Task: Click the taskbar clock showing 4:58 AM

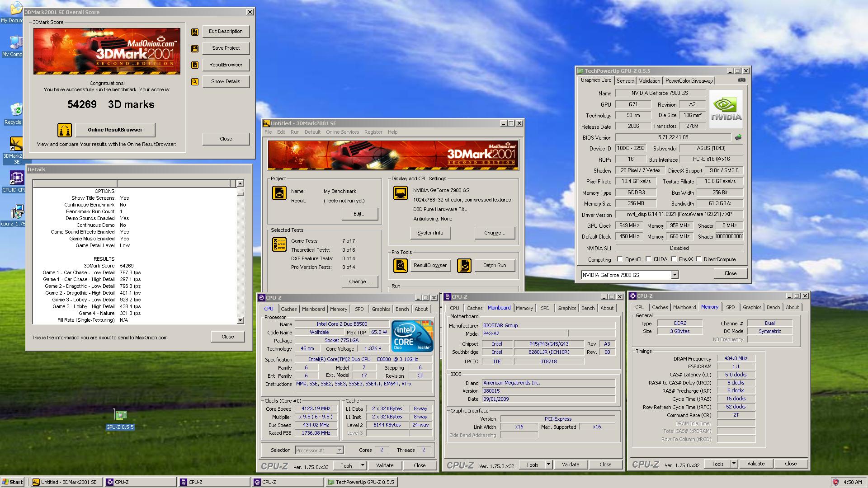Action: (853, 482)
